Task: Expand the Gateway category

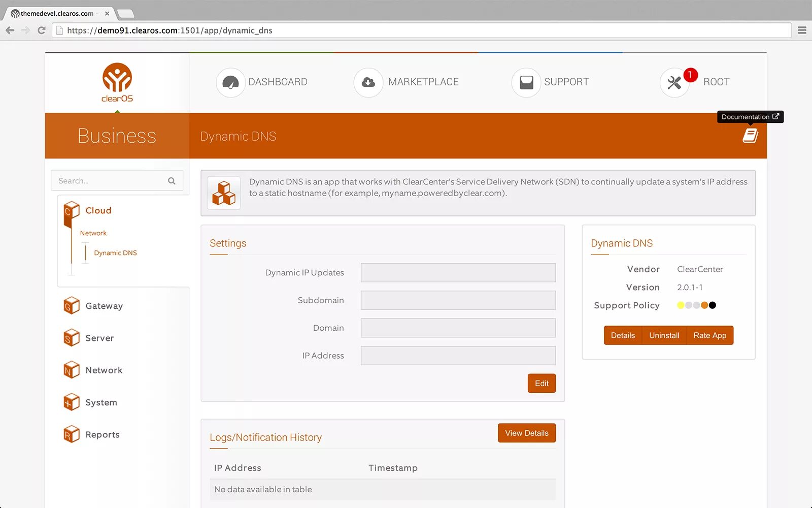Action: click(104, 306)
